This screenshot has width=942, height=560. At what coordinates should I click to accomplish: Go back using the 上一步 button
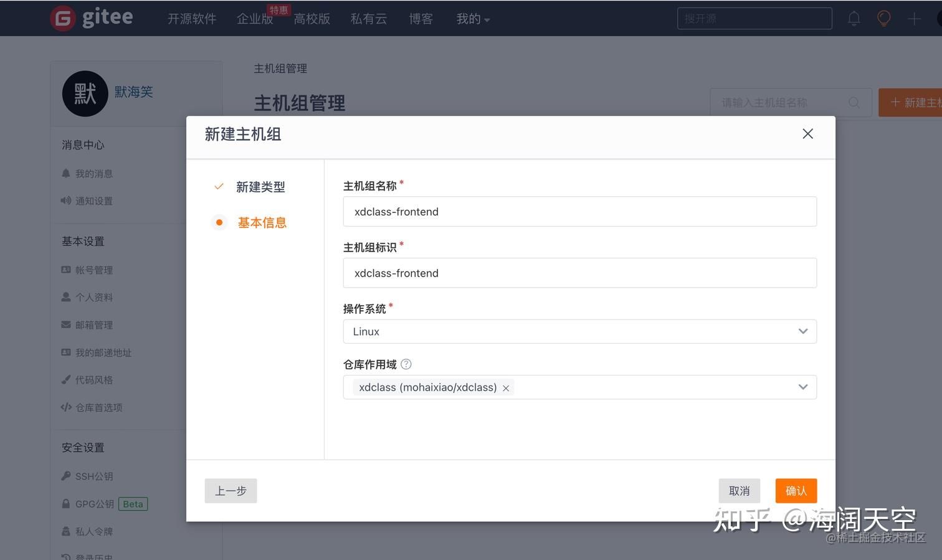[x=231, y=490]
